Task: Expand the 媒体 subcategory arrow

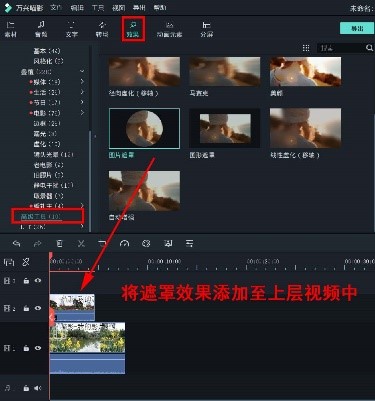Action: 82,82
